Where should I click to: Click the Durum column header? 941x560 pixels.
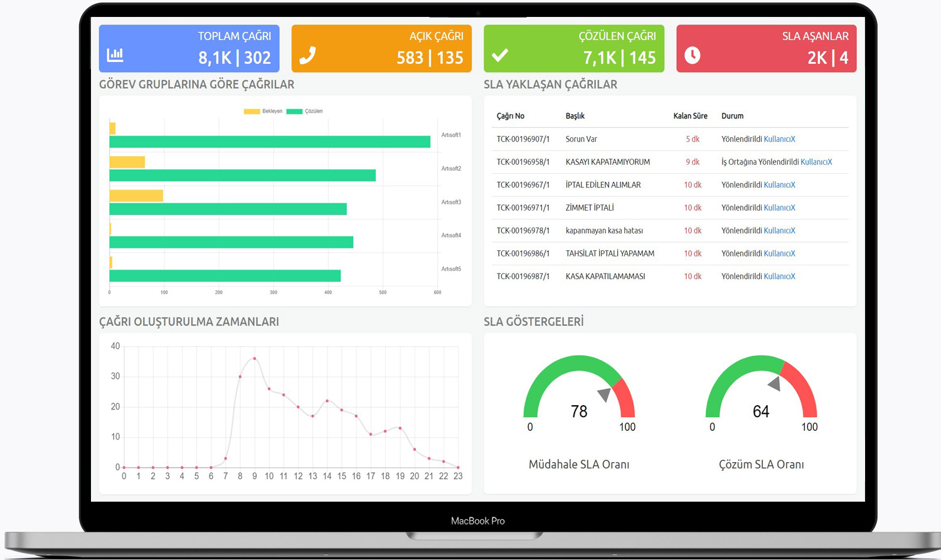[732, 116]
